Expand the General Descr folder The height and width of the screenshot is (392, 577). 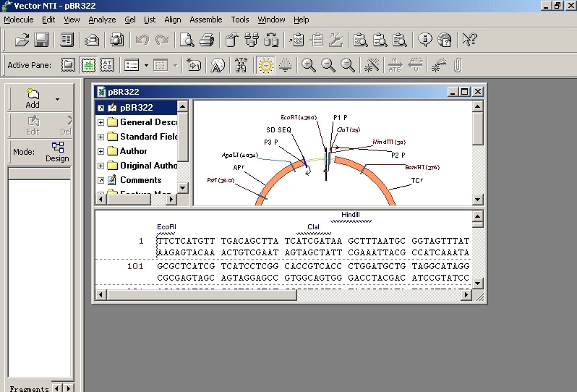pos(101,122)
